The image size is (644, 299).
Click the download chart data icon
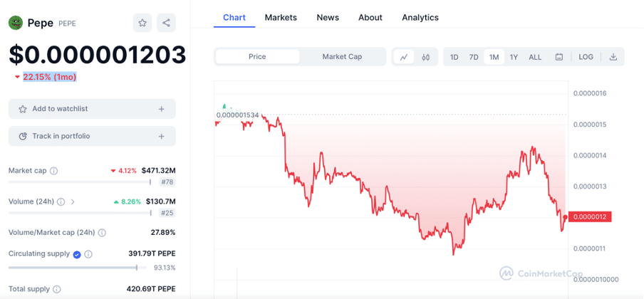(x=613, y=57)
